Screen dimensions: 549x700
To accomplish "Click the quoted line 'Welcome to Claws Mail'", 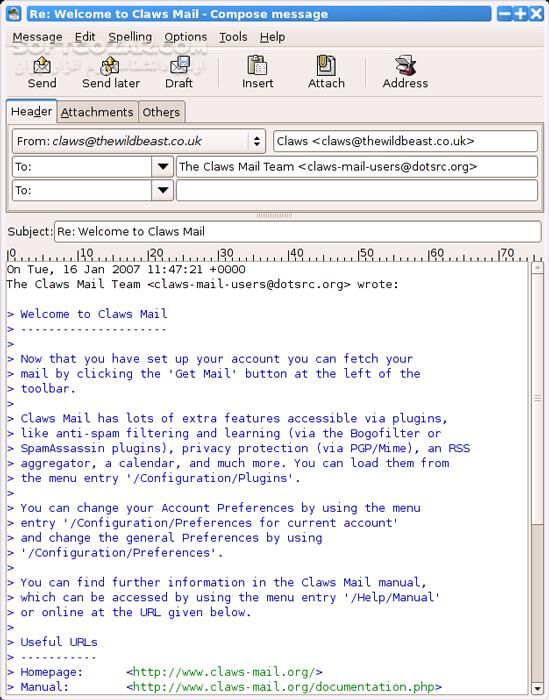I will (94, 314).
